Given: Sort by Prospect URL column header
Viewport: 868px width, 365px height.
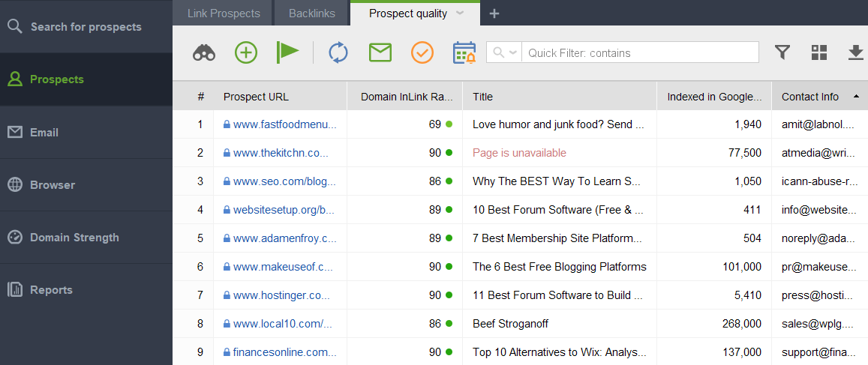Looking at the screenshot, I should click(280, 97).
